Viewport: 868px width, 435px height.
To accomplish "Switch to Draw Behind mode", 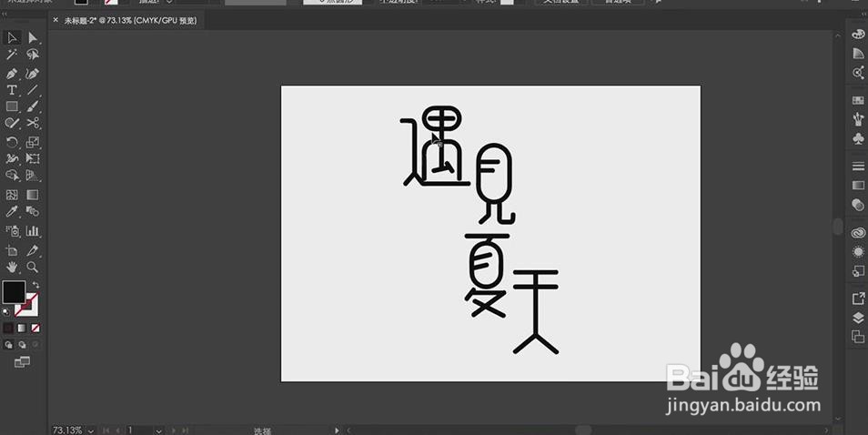I will tap(22, 345).
